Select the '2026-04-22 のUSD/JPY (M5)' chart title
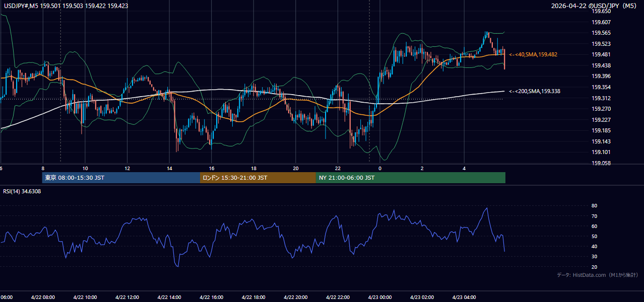Viewport: 644px width, 302px height. point(595,5)
